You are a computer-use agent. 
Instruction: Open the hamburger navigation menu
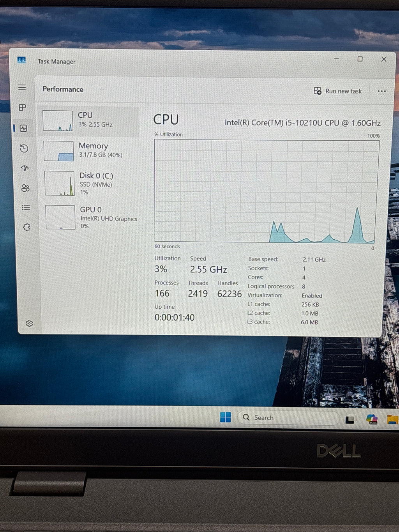22,88
